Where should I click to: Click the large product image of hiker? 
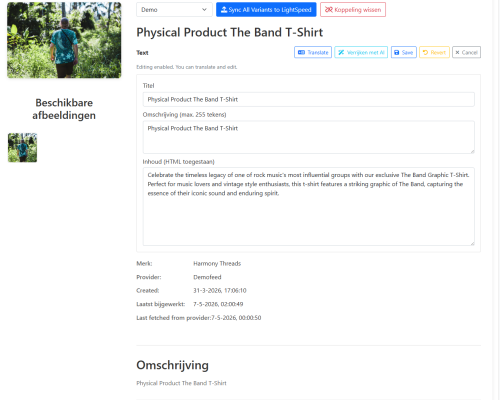pos(64,40)
